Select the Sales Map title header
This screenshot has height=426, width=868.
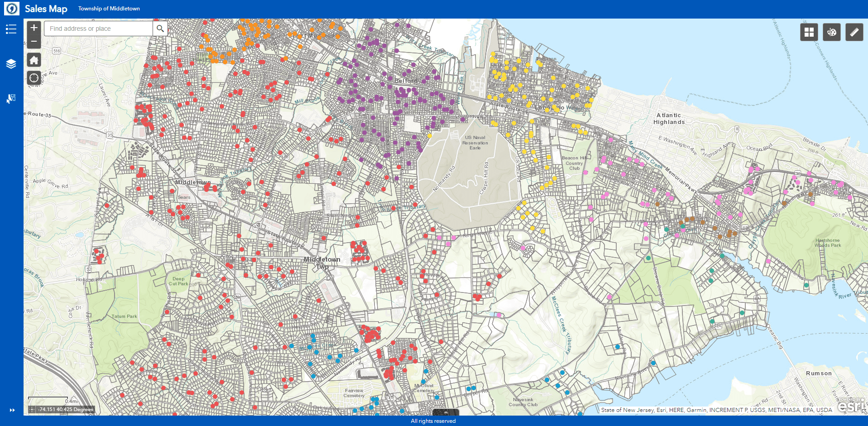pos(47,8)
